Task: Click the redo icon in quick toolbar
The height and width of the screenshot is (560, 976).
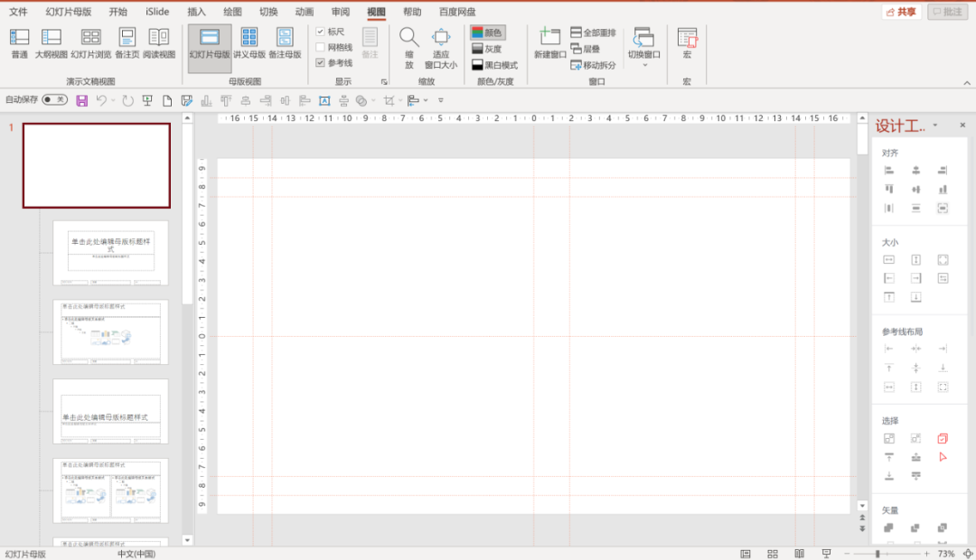Action: (127, 100)
